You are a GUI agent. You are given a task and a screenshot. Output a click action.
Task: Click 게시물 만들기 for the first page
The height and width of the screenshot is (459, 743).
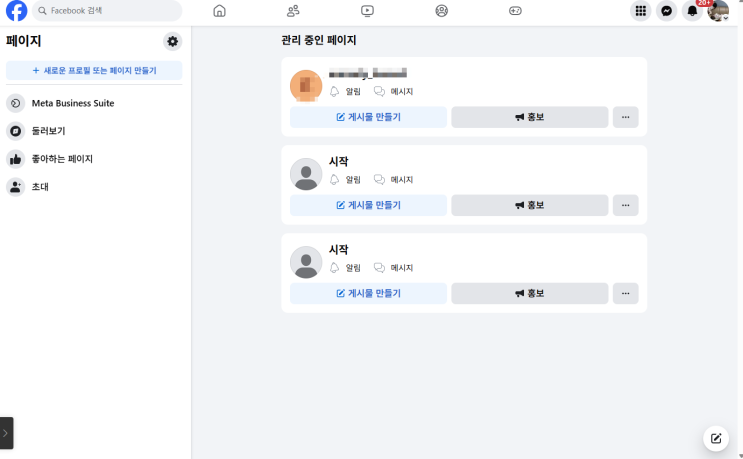pyautogui.click(x=368, y=117)
